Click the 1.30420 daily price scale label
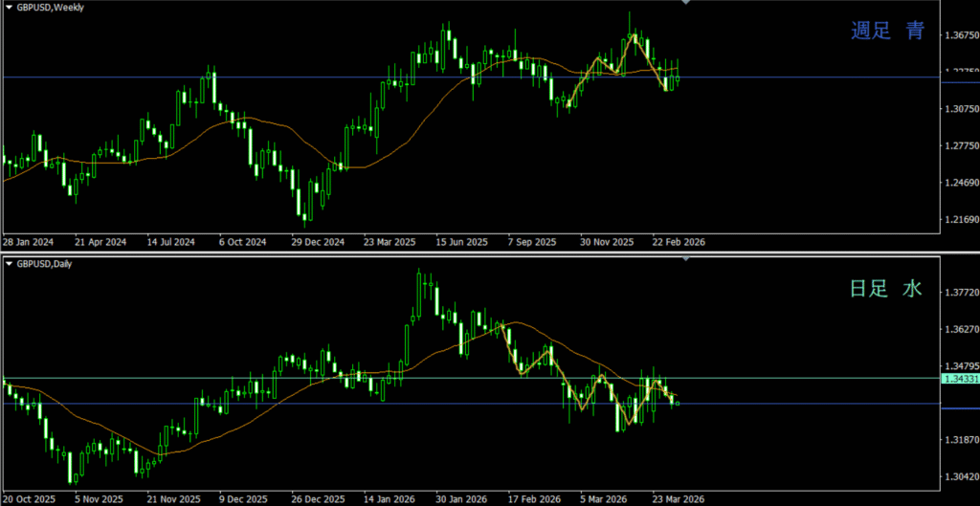The width and height of the screenshot is (980, 506). click(x=959, y=476)
